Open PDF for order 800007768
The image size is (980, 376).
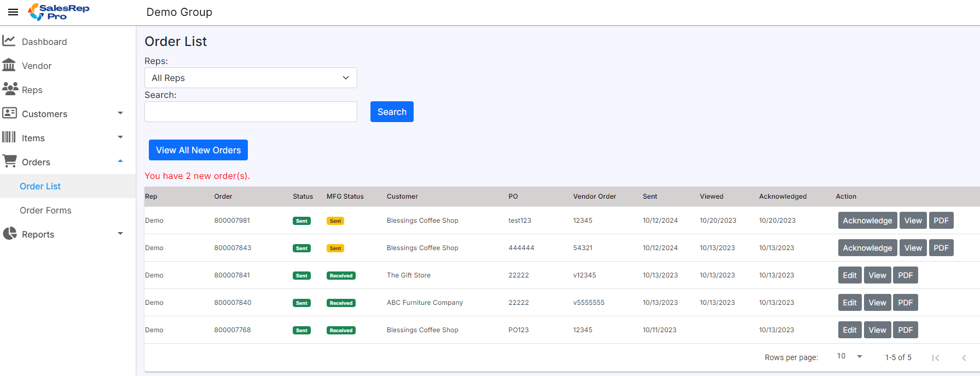point(905,330)
